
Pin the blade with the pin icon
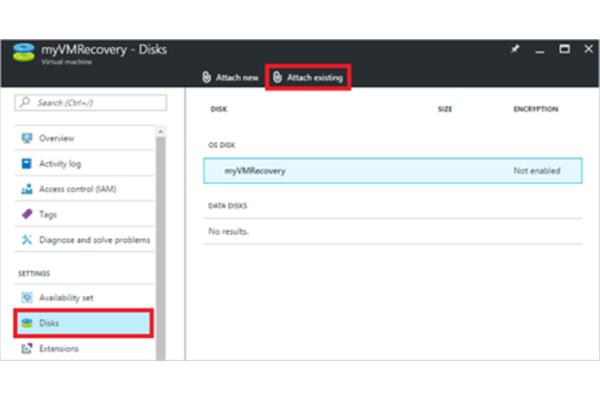click(x=515, y=49)
